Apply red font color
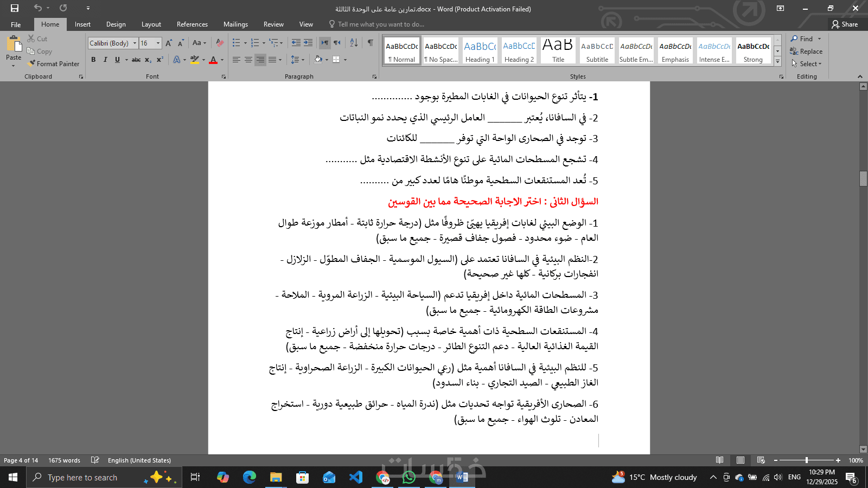The height and width of the screenshot is (488, 868). 213,60
